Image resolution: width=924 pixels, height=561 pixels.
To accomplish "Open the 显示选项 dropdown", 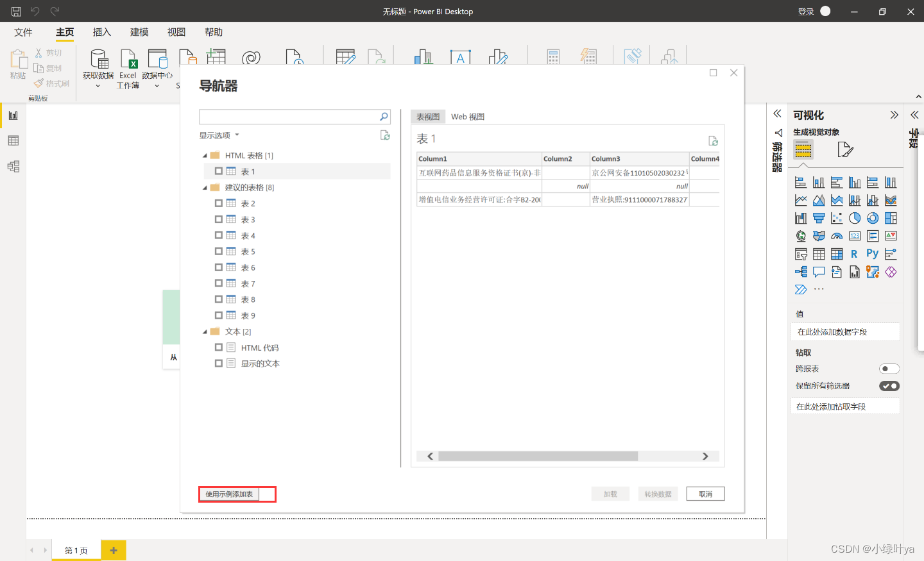I will coord(219,135).
